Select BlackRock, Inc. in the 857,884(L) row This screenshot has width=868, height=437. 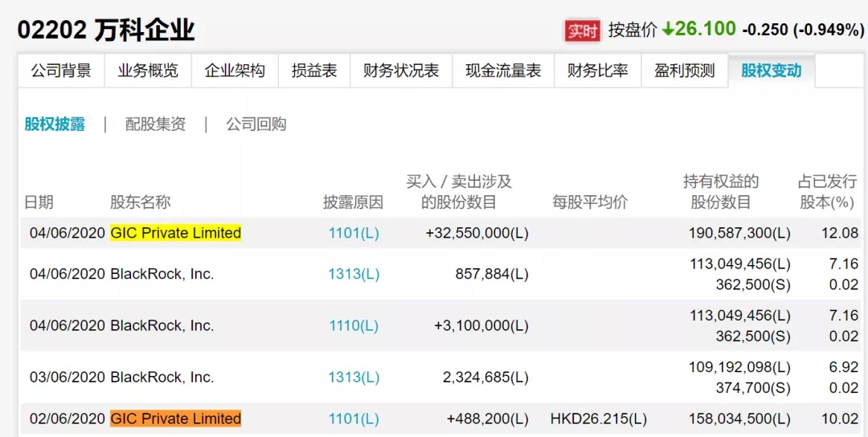(162, 274)
